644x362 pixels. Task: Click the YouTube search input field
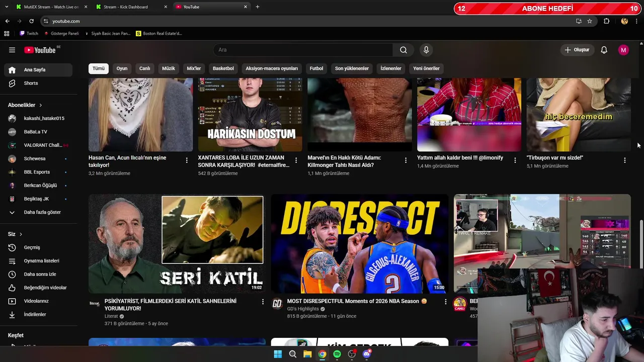(x=304, y=50)
